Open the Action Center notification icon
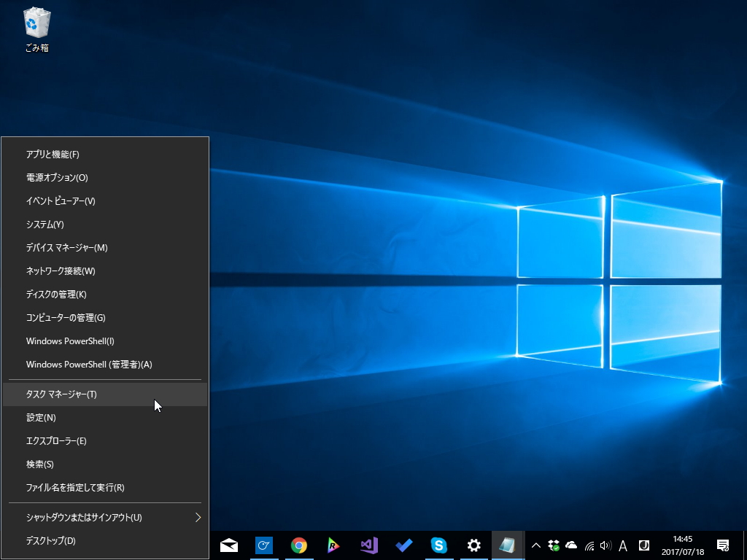This screenshot has width=747, height=560. [x=724, y=545]
